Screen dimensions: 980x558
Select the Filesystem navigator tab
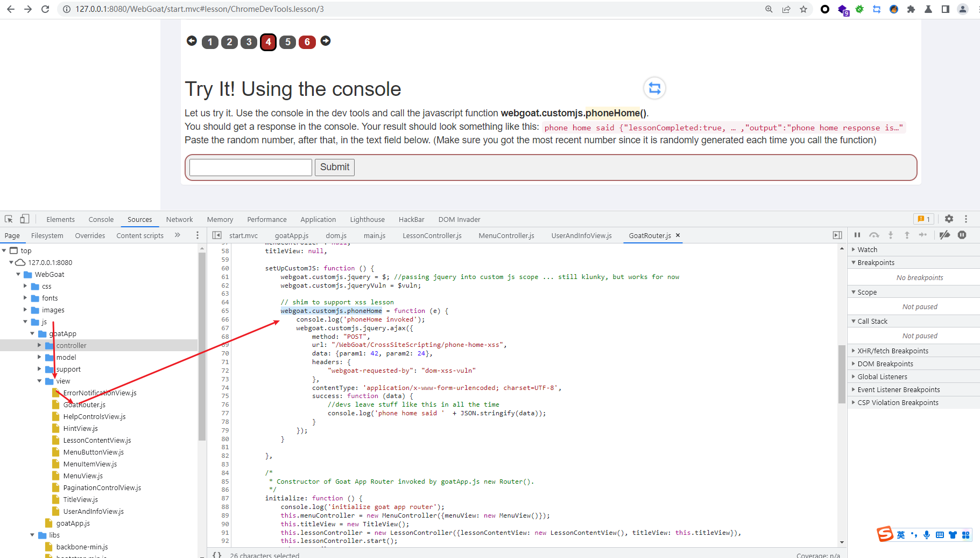pos(47,235)
